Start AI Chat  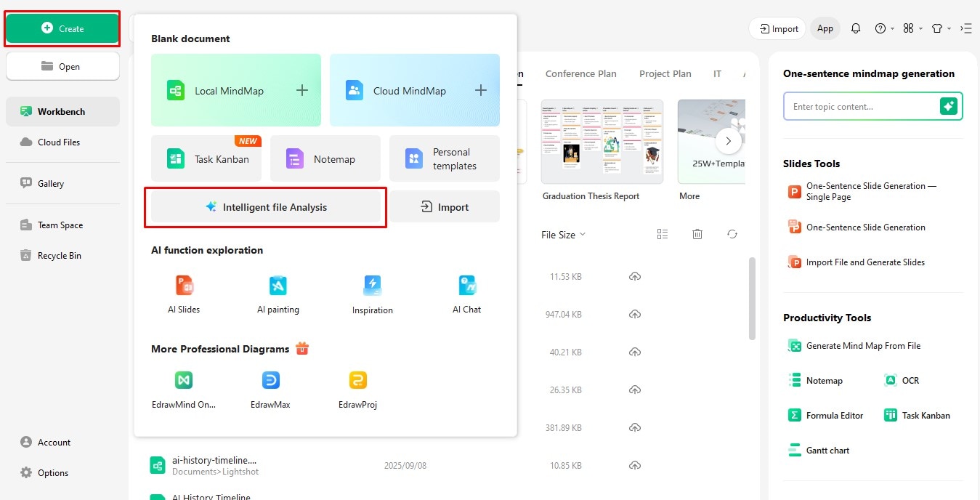(x=466, y=294)
